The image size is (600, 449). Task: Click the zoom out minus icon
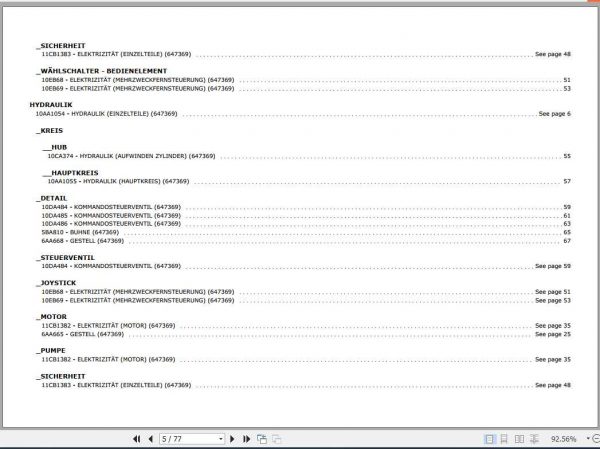[596, 439]
